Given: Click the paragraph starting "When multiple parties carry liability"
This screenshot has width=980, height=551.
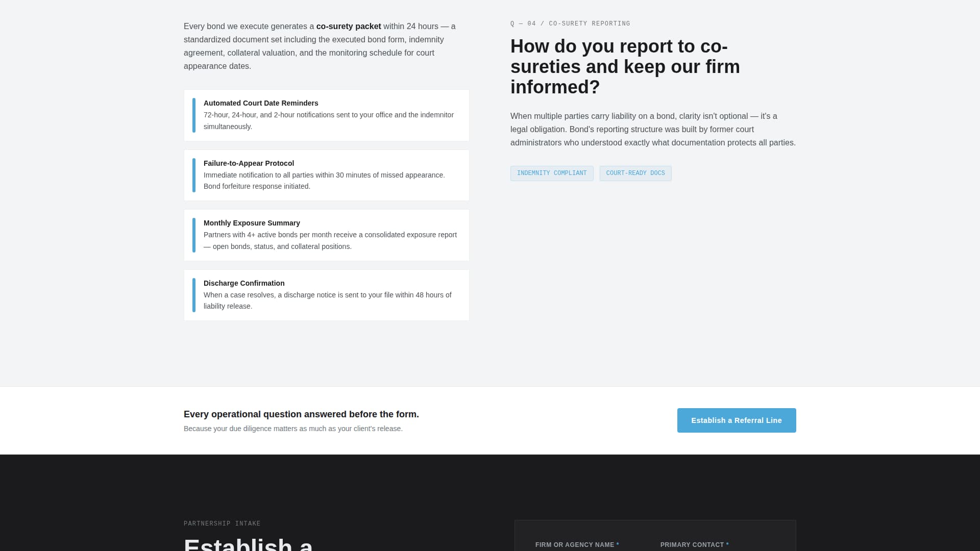Looking at the screenshot, I should [653, 130].
